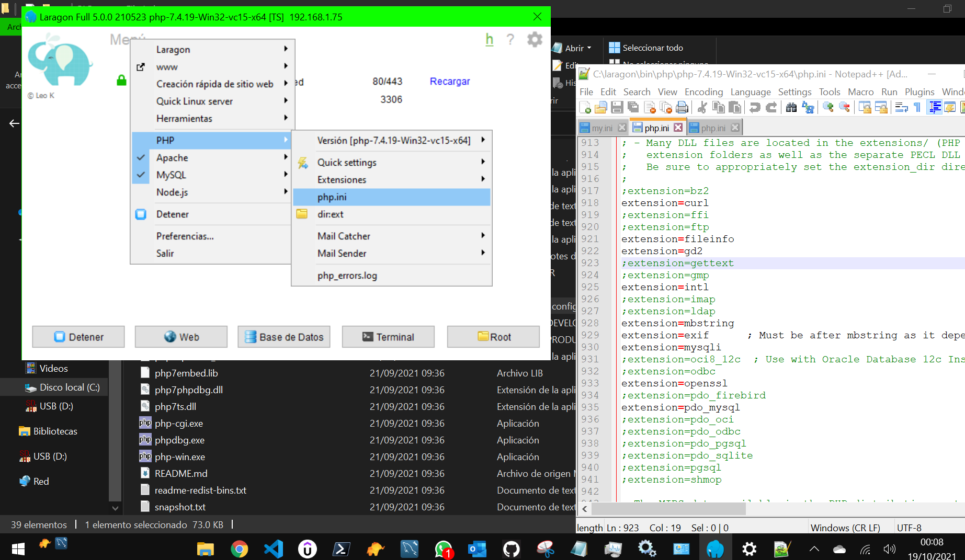The width and height of the screenshot is (965, 560).
Task: Open Encoding menu in Notepad++
Action: click(703, 92)
